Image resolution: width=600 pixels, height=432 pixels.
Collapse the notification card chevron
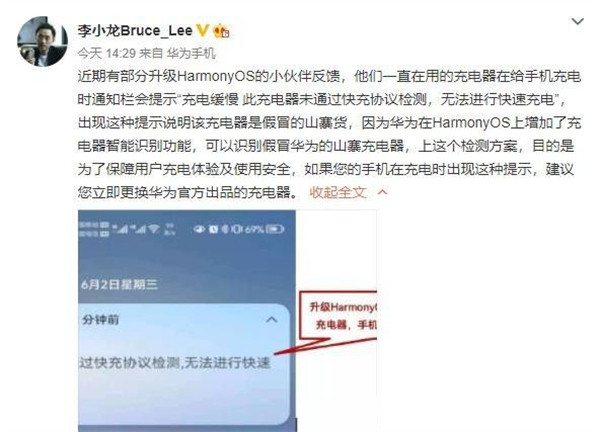point(271,320)
